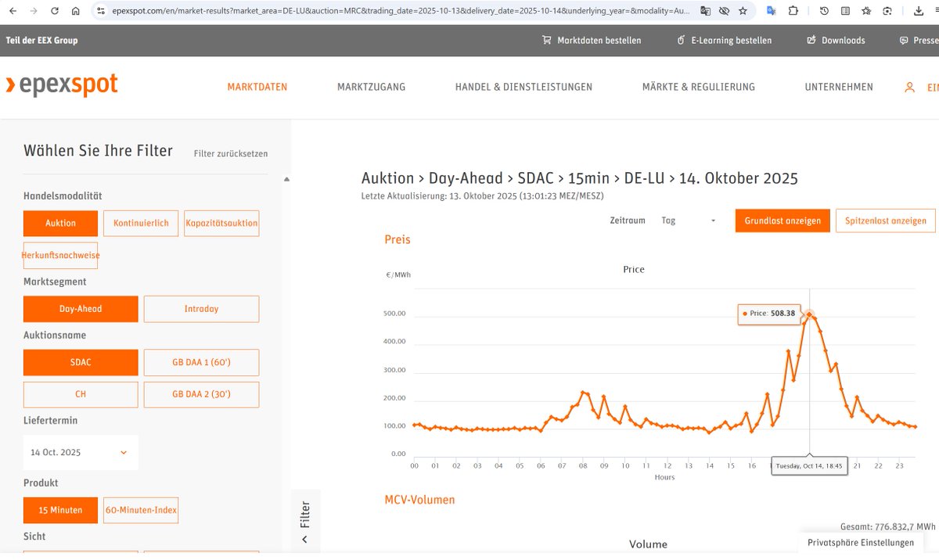Click the Downloads header icon
The height and width of the screenshot is (560, 939).
(811, 40)
